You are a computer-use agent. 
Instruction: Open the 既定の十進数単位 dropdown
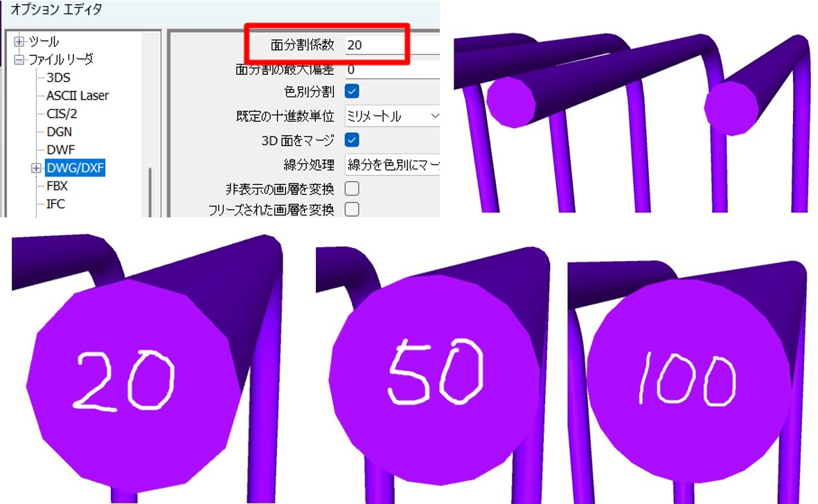click(392, 116)
